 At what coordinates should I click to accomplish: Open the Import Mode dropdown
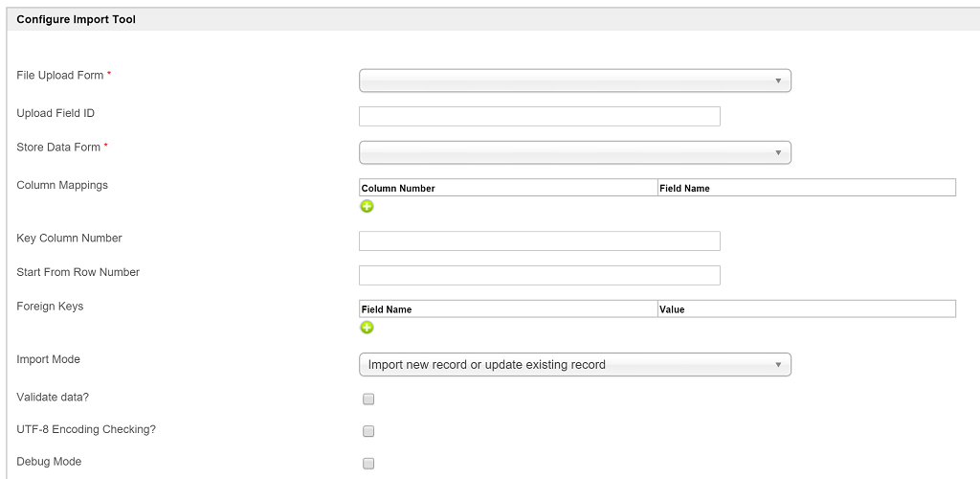(574, 364)
